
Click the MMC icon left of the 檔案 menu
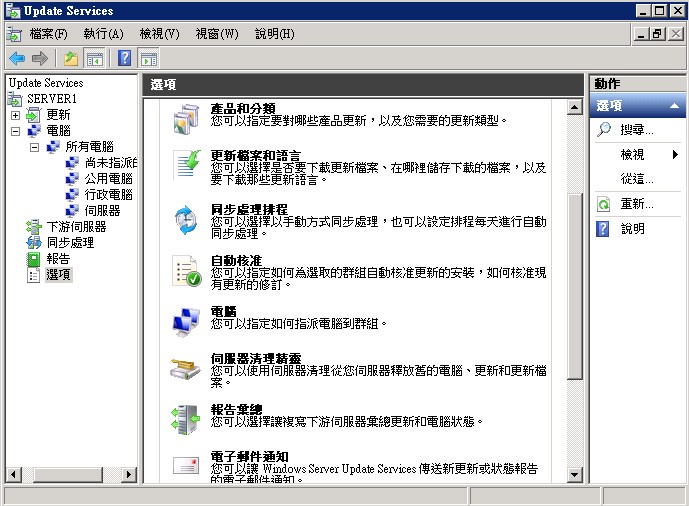pos(14,34)
